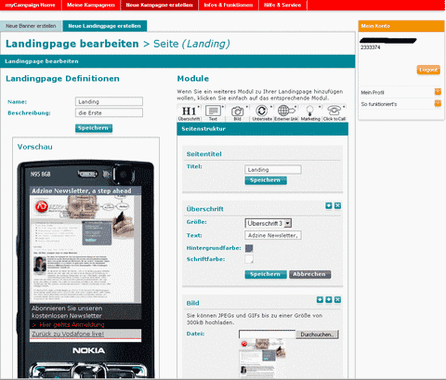This screenshot has height=380, width=446.
Task: Add a Marketing lightbulb module
Action: (x=310, y=113)
